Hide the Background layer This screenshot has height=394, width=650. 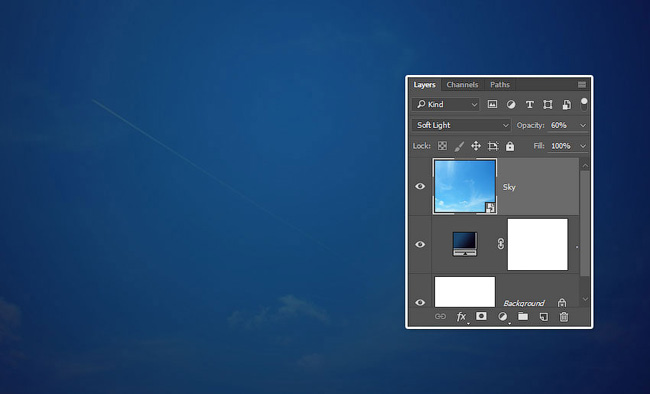tap(420, 302)
